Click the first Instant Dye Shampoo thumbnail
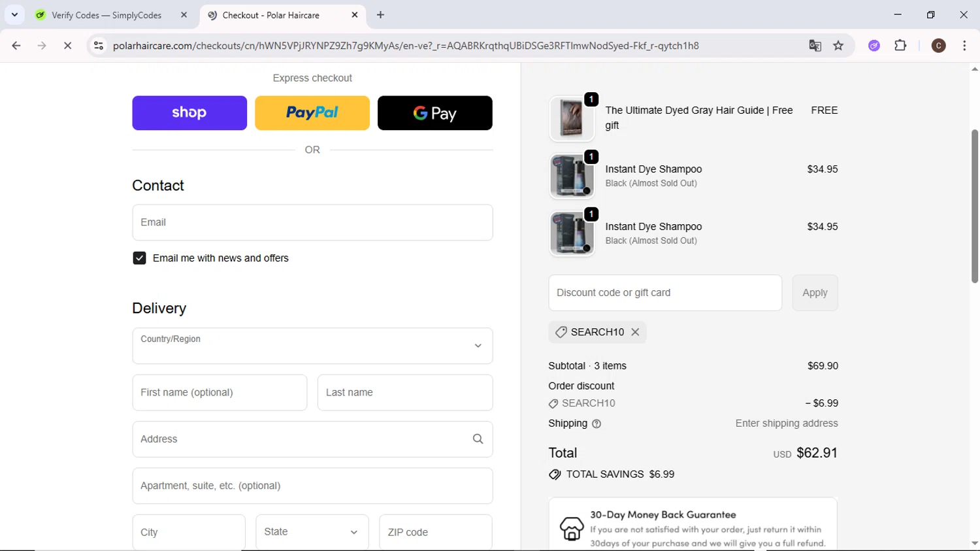This screenshot has height=551, width=980. click(x=572, y=176)
